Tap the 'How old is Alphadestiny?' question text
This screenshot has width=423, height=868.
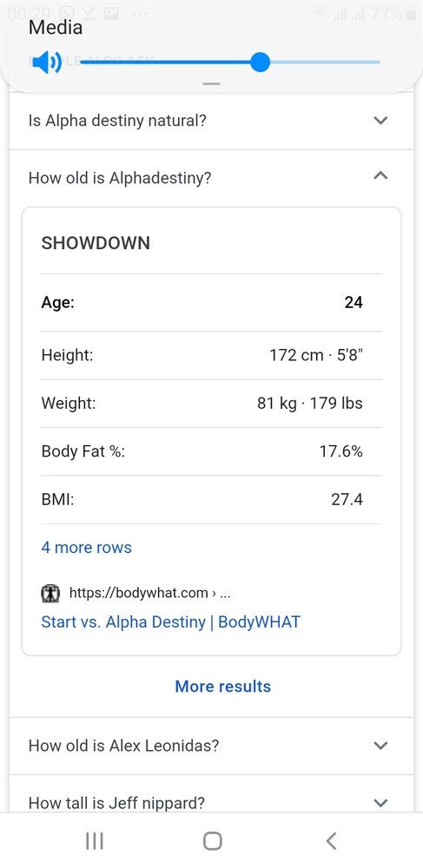(120, 178)
